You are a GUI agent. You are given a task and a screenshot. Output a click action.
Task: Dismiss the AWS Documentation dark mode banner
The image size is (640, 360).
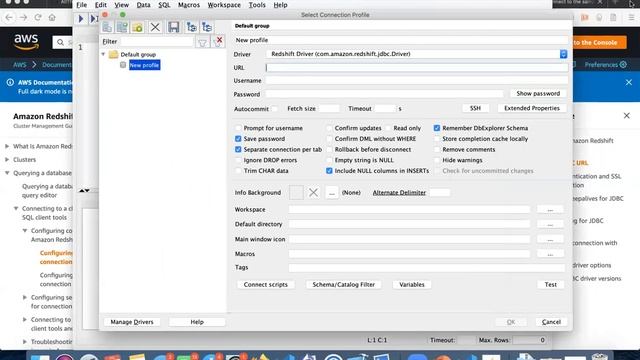pos(629,82)
